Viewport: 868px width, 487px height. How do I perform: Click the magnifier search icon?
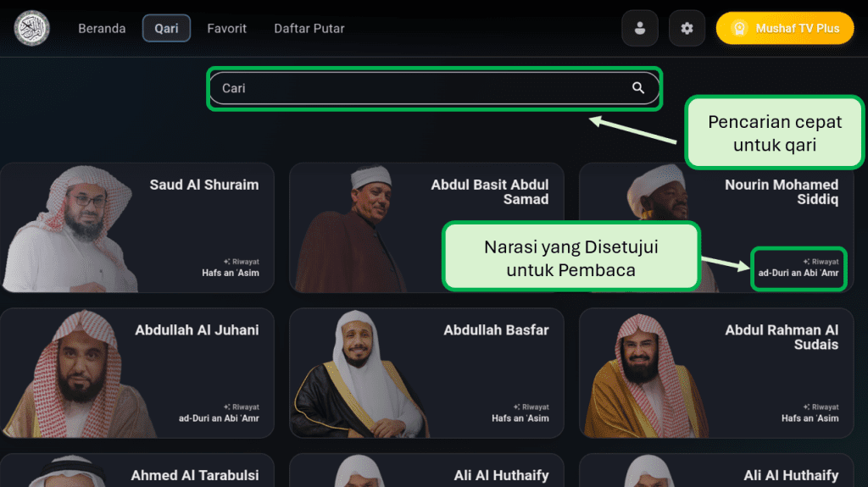(638, 88)
